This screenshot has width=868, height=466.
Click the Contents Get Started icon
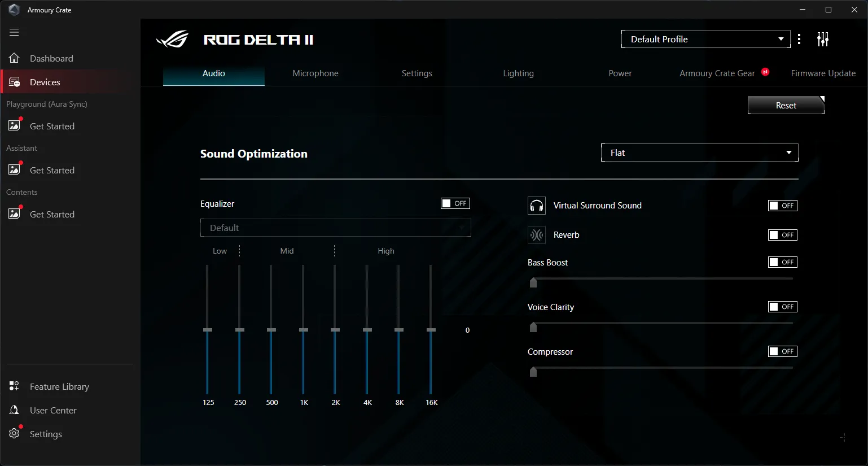pos(15,214)
